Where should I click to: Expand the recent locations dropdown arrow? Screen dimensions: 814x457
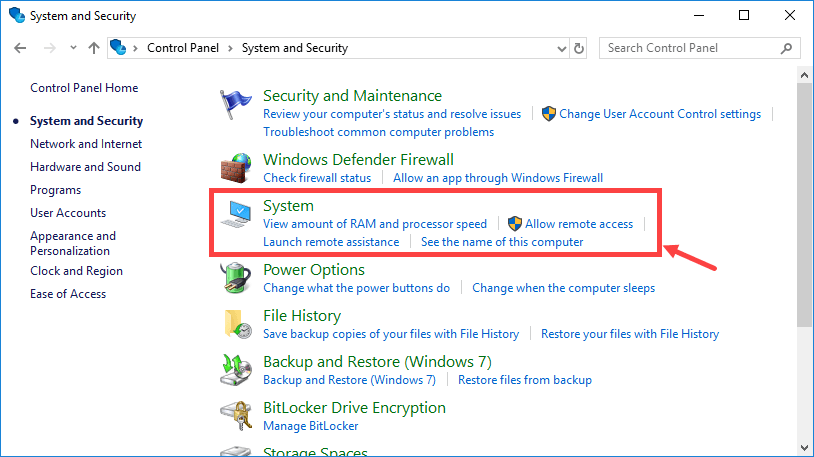point(70,48)
